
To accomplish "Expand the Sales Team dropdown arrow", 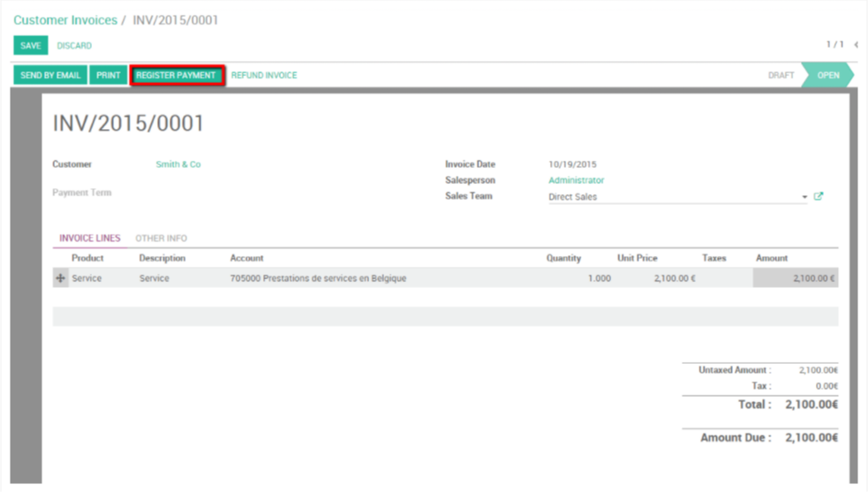I will [x=804, y=197].
